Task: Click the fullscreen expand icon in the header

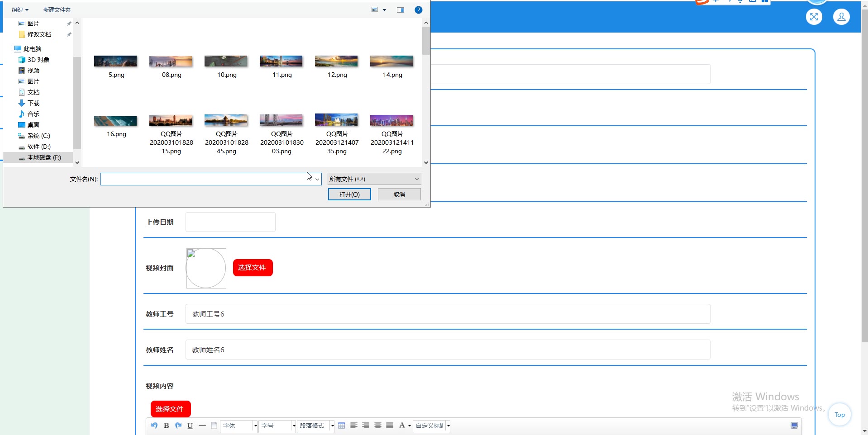Action: 814,17
